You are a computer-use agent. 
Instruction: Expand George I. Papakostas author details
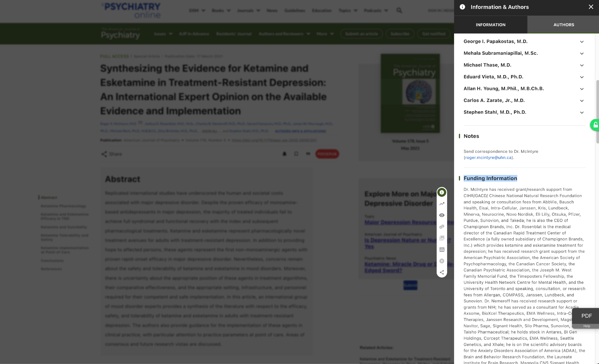click(x=582, y=42)
